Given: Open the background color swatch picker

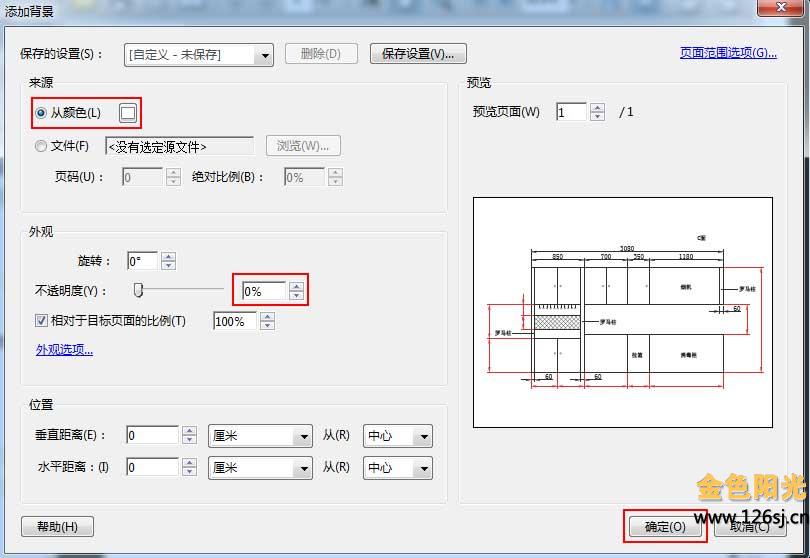Looking at the screenshot, I should point(128,113).
